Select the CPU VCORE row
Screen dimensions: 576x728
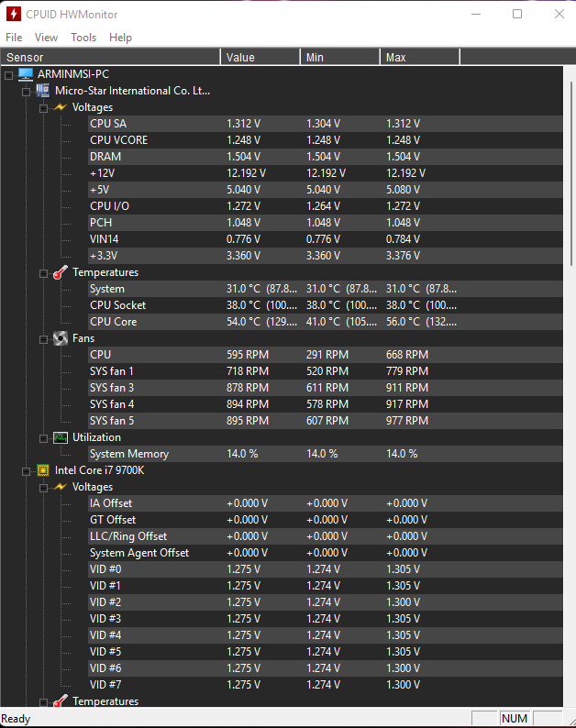coord(326,140)
